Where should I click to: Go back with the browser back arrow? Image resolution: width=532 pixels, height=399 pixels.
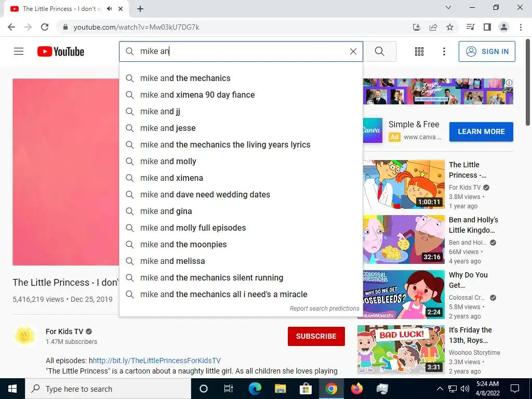point(11,27)
